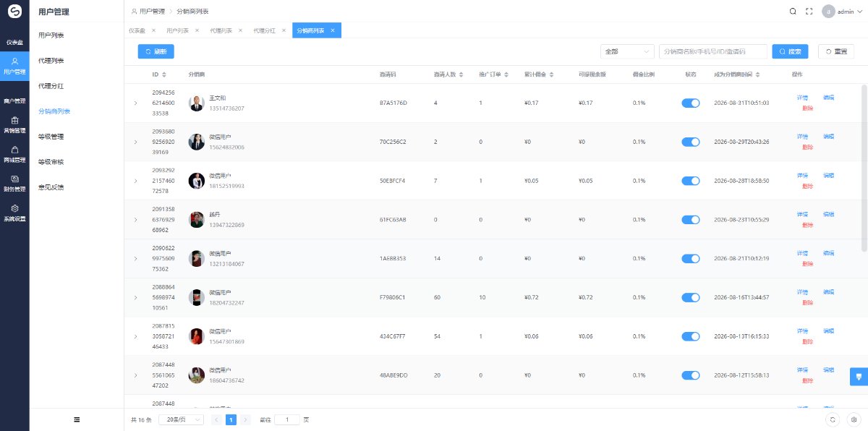Toggle status switch for 王文和
The image size is (868, 431).
coord(691,103)
